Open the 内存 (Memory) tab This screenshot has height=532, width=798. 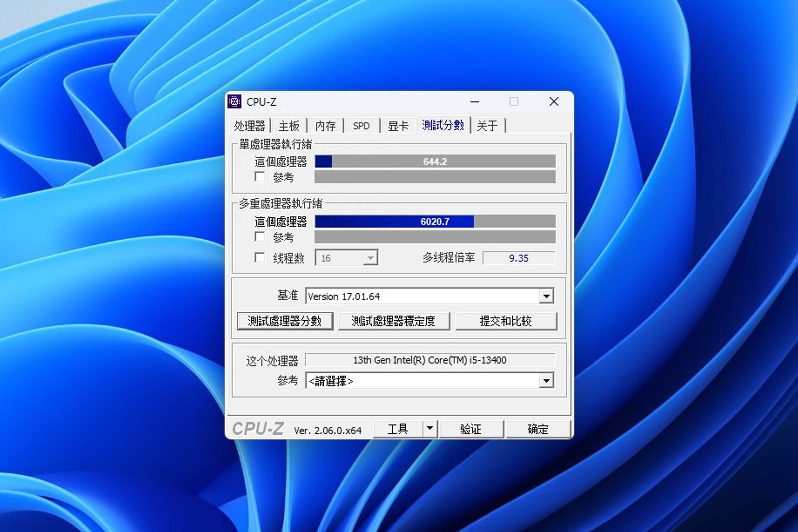click(x=325, y=126)
